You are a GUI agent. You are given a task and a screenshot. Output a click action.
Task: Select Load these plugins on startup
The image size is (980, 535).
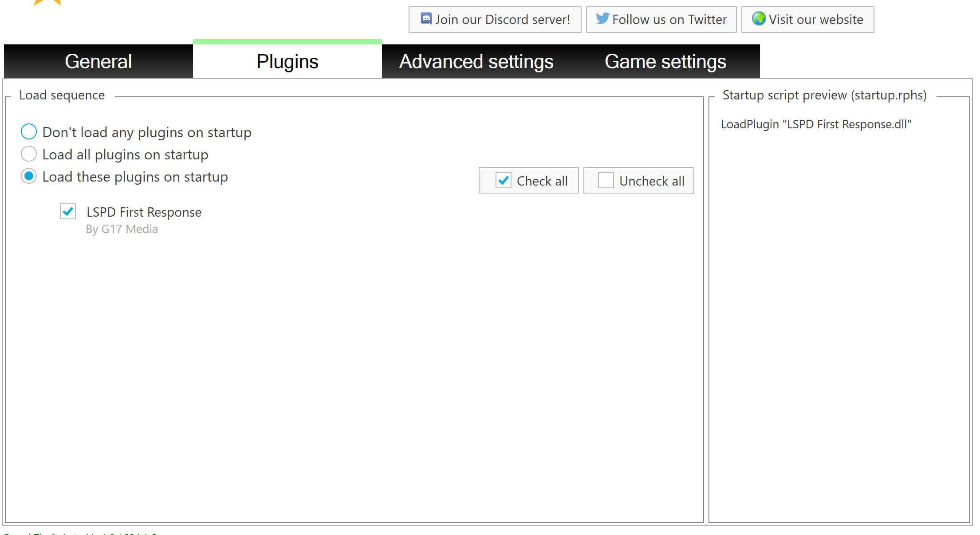[29, 176]
